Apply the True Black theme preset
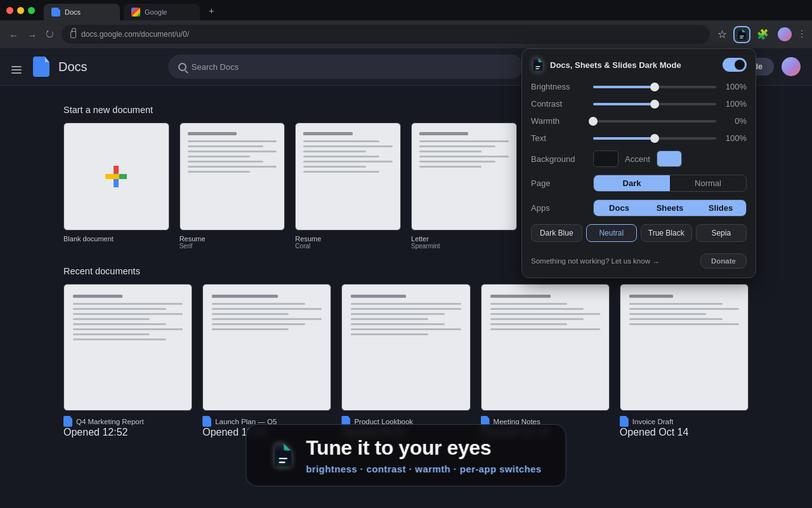This screenshot has height=508, width=812. (666, 233)
